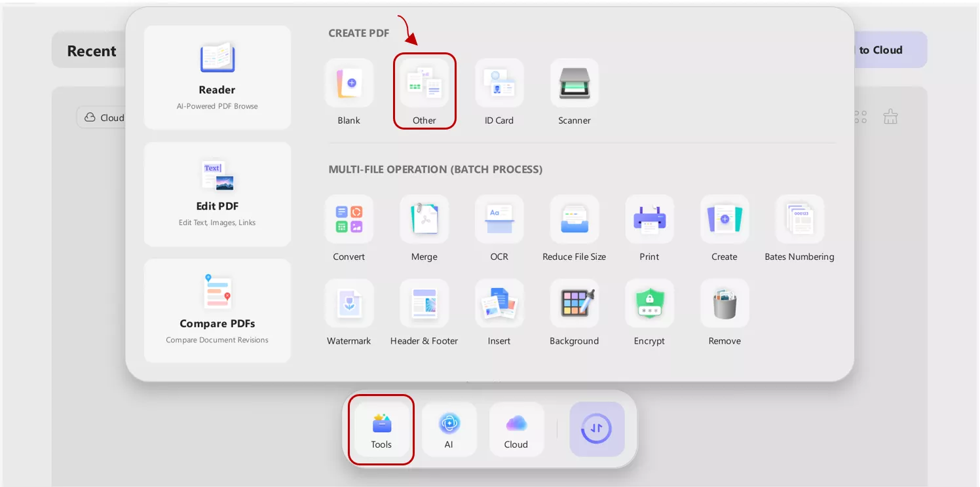
Task: Select the Merge files tool
Action: (x=424, y=219)
